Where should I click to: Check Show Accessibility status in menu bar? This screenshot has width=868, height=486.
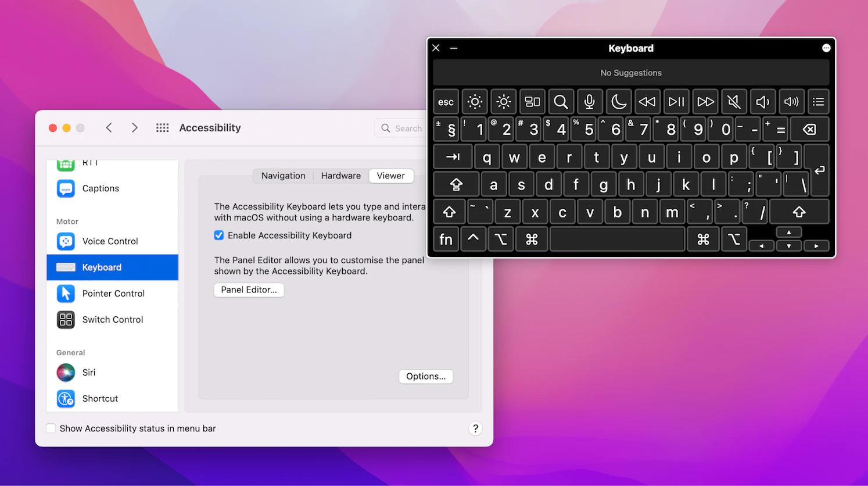51,428
